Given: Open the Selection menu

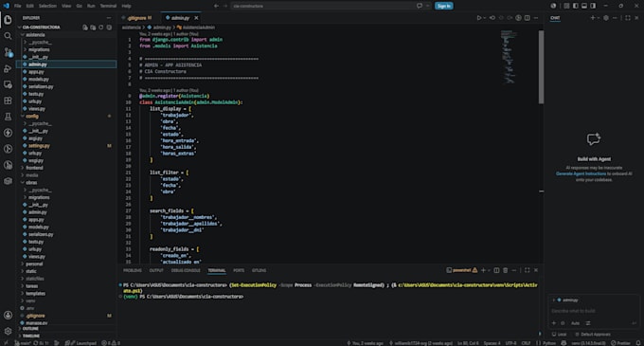Looking at the screenshot, I should 47,6.
